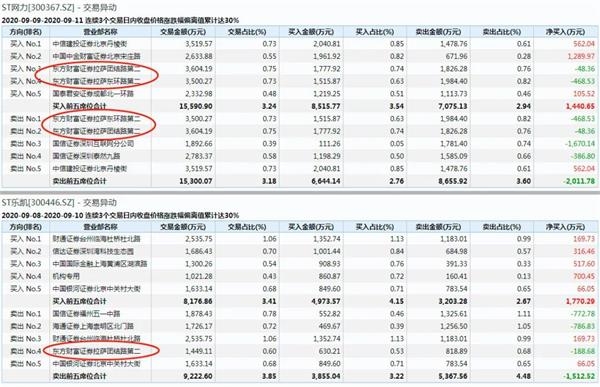Click the 1,878.43 trade amount cell

point(198,314)
